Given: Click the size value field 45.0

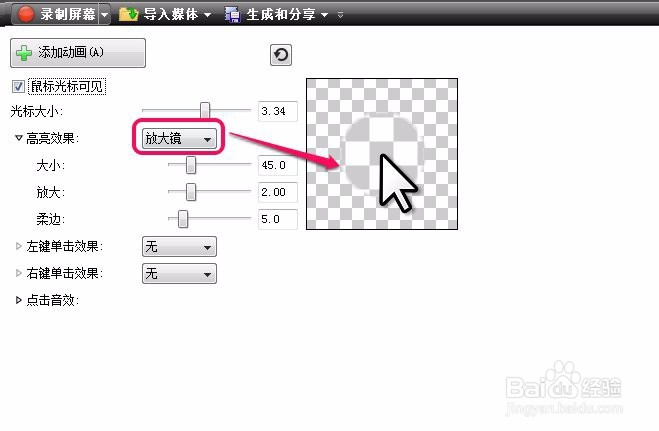Looking at the screenshot, I should [278, 165].
